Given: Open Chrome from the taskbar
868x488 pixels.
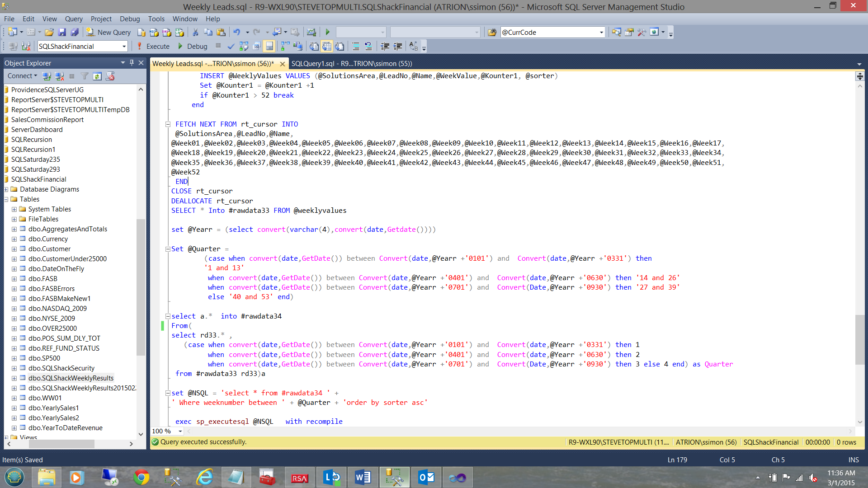Looking at the screenshot, I should pyautogui.click(x=142, y=477).
